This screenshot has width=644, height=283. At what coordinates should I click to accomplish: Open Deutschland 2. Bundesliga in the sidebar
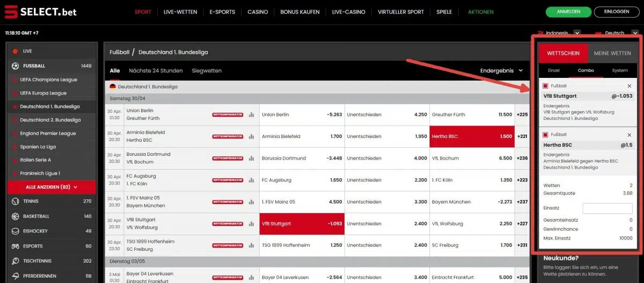coord(52,120)
